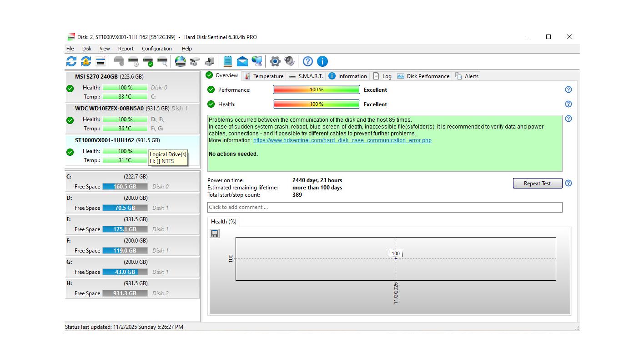This screenshot has width=644, height=362.
Task: Click the disk with green checkmark icon
Action: point(148,61)
